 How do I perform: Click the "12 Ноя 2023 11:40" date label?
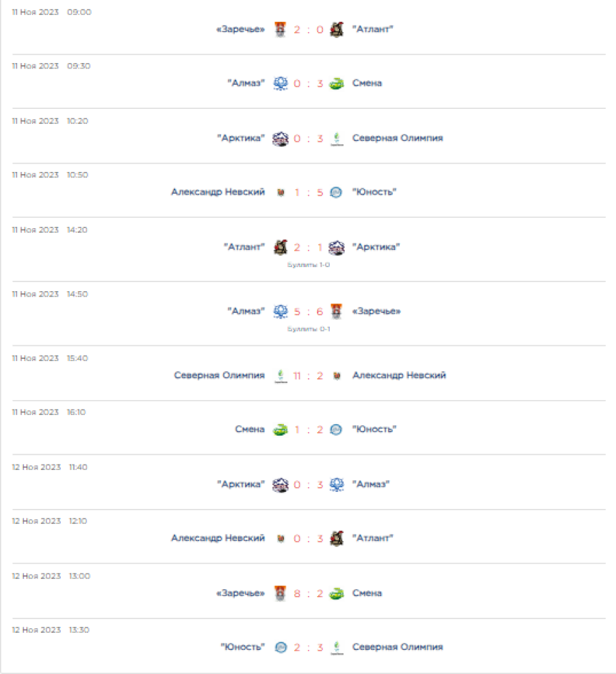click(x=49, y=467)
